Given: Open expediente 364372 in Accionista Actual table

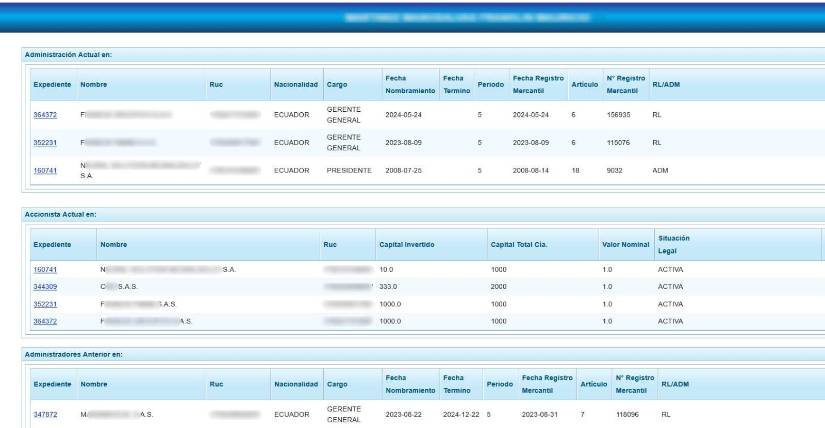Looking at the screenshot, I should (46, 320).
